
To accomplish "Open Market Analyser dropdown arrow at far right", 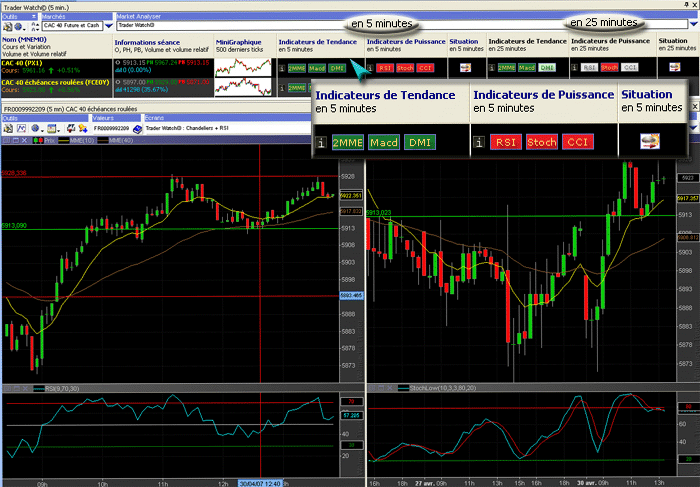I will coord(693,24).
